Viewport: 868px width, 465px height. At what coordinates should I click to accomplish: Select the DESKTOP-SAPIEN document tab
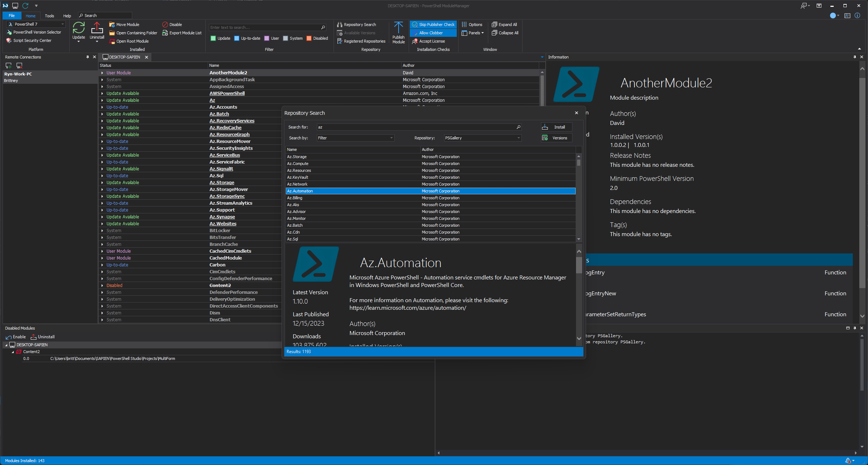click(125, 57)
